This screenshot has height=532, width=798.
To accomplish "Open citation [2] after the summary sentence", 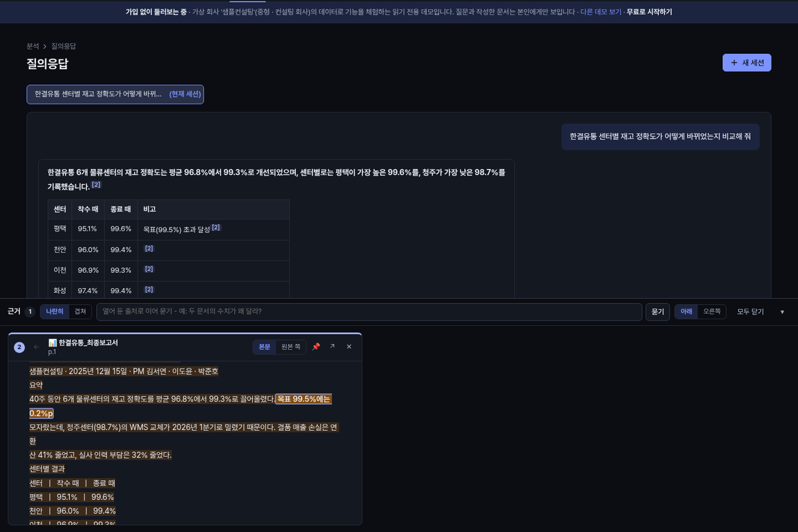I will coord(96,185).
